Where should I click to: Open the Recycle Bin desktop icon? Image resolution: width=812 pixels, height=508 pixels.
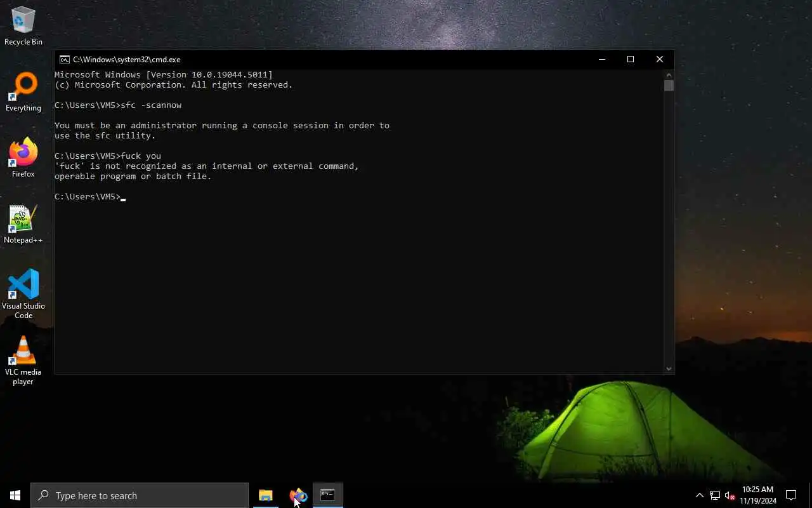pyautogui.click(x=23, y=26)
